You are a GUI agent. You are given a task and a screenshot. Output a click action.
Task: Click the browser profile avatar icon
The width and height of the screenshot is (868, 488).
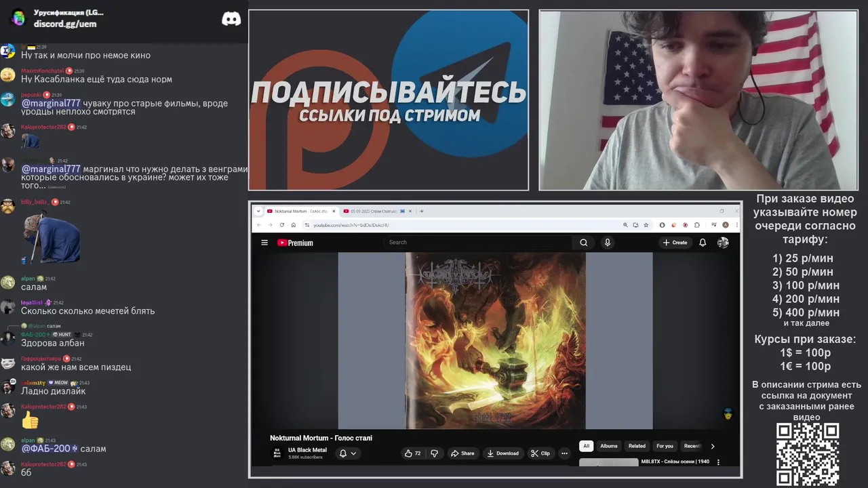pos(726,225)
